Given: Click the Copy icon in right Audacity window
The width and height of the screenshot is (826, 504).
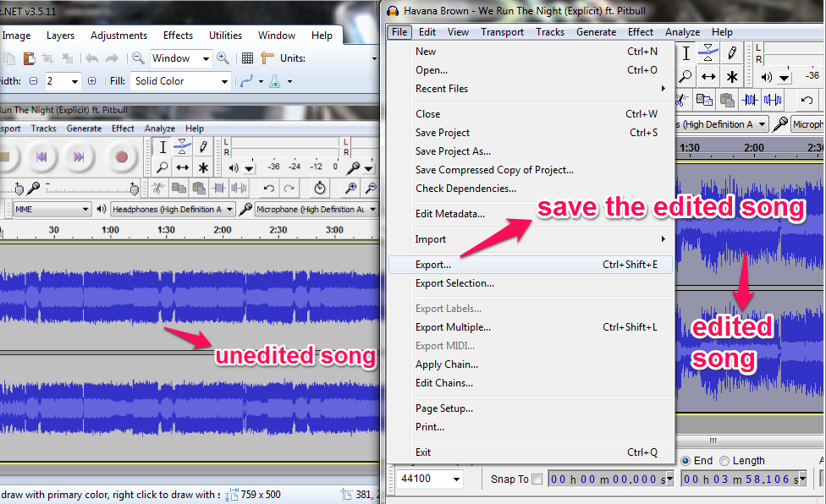Looking at the screenshot, I should 704,100.
